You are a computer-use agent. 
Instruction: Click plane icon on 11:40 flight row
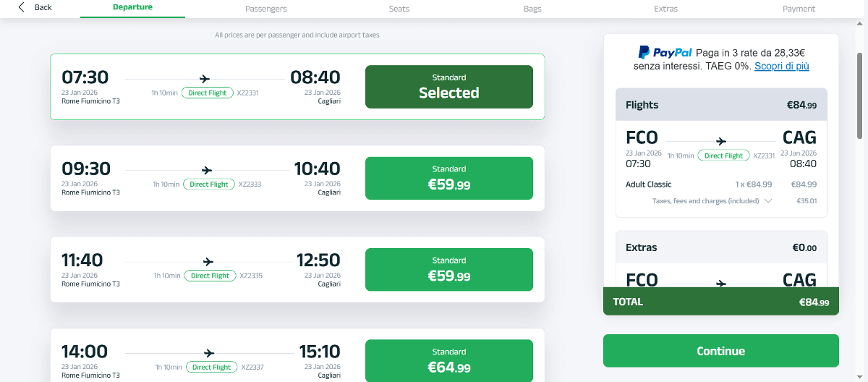coord(208,262)
